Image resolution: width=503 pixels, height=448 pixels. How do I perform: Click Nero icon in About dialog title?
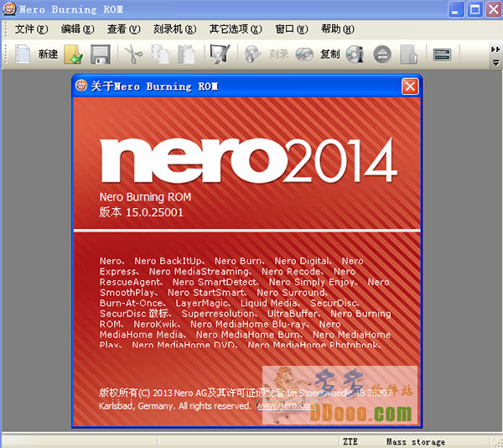[x=81, y=86]
